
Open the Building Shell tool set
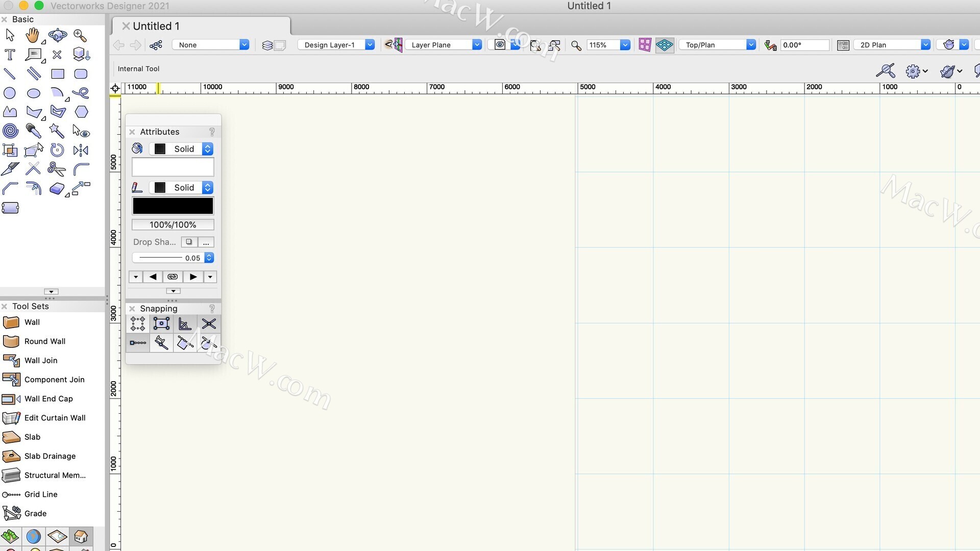tap(81, 536)
